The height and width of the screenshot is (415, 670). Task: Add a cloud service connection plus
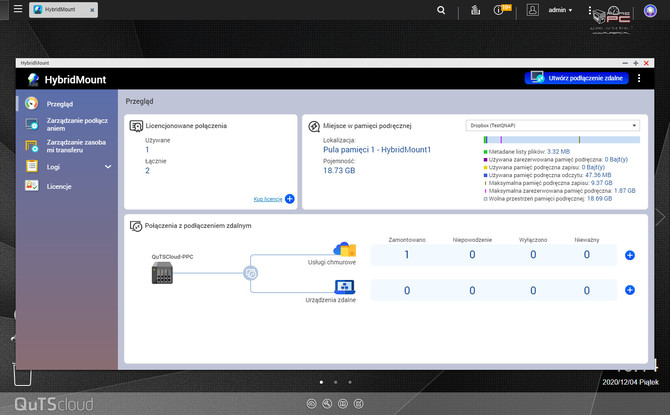pos(629,255)
